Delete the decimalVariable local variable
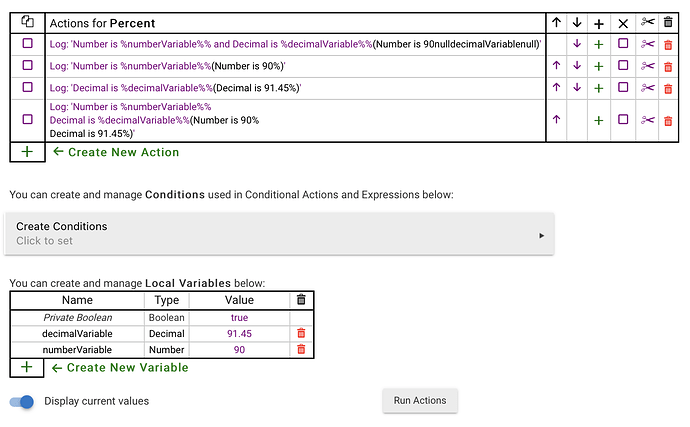Image resolution: width=690 pixels, height=427 pixels. pyautogui.click(x=301, y=333)
